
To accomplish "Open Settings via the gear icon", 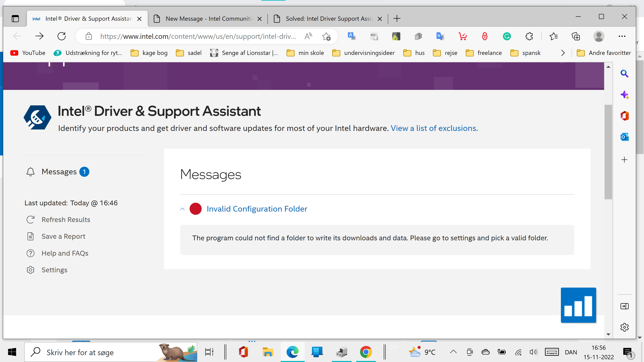I will coord(31,270).
